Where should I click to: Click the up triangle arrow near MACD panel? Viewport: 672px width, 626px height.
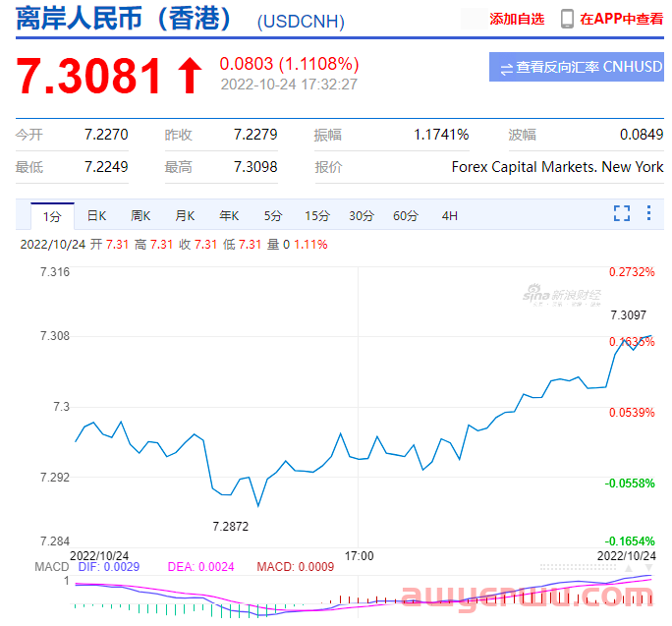(x=629, y=568)
